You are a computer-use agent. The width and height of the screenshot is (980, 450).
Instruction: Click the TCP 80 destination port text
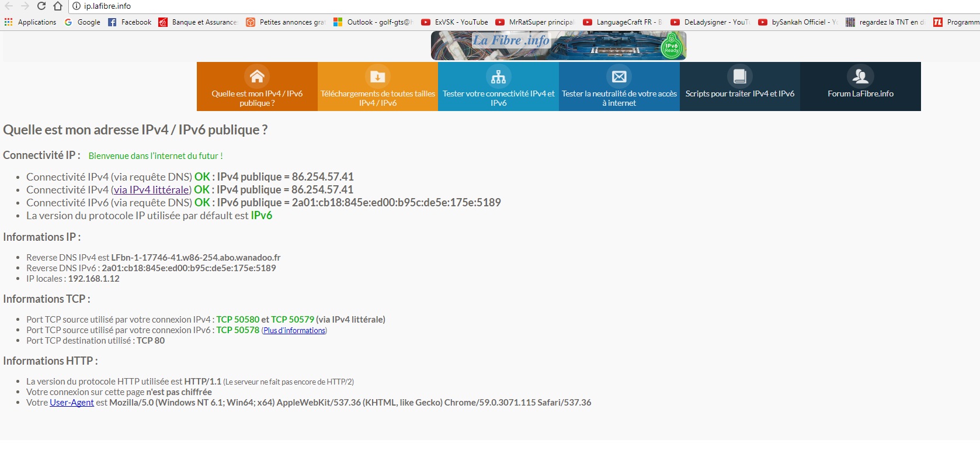(x=151, y=341)
